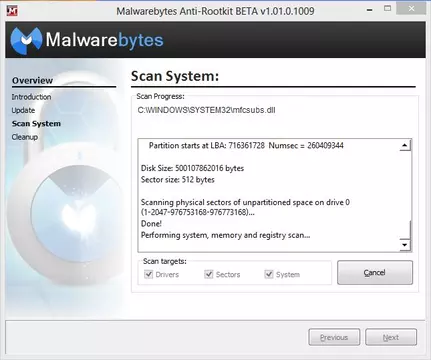Click the Malwarebytes title bar app icon
The image size is (431, 360).
(x=12, y=10)
